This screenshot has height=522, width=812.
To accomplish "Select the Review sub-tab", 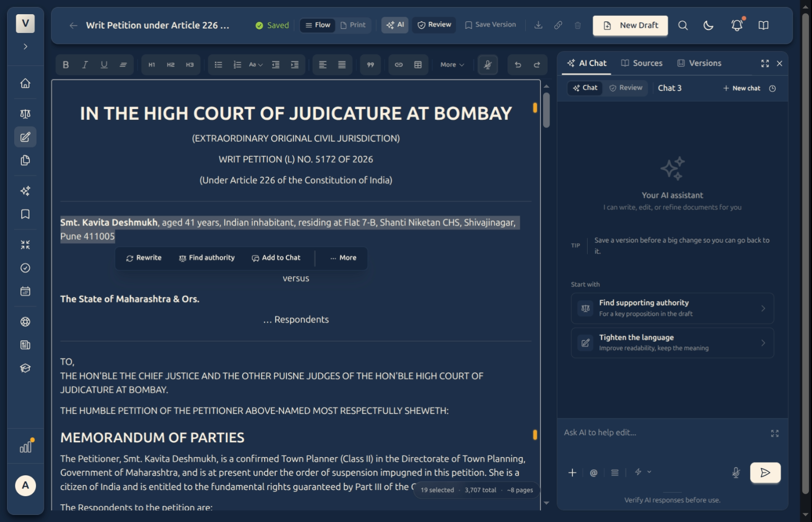I will coord(626,88).
